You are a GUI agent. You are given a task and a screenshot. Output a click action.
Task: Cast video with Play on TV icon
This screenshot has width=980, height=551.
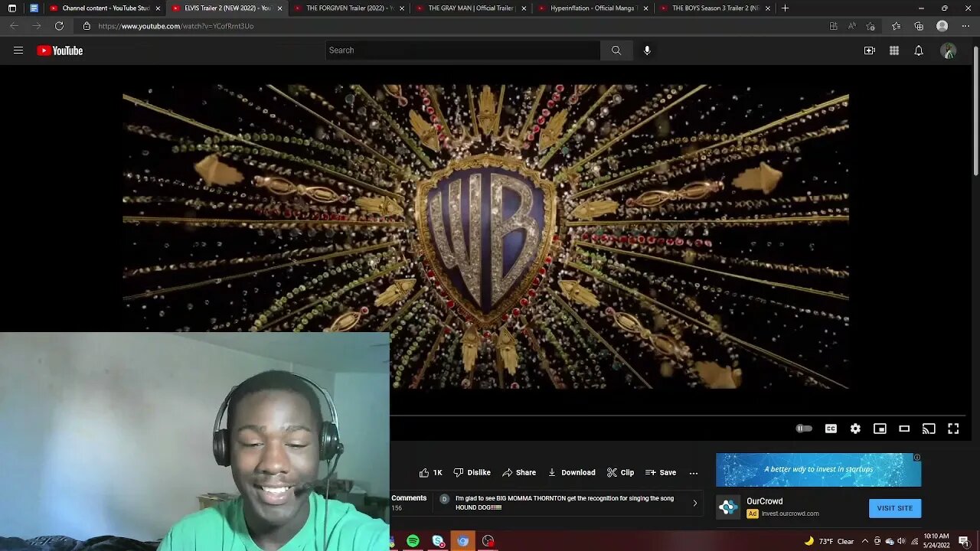[929, 429]
